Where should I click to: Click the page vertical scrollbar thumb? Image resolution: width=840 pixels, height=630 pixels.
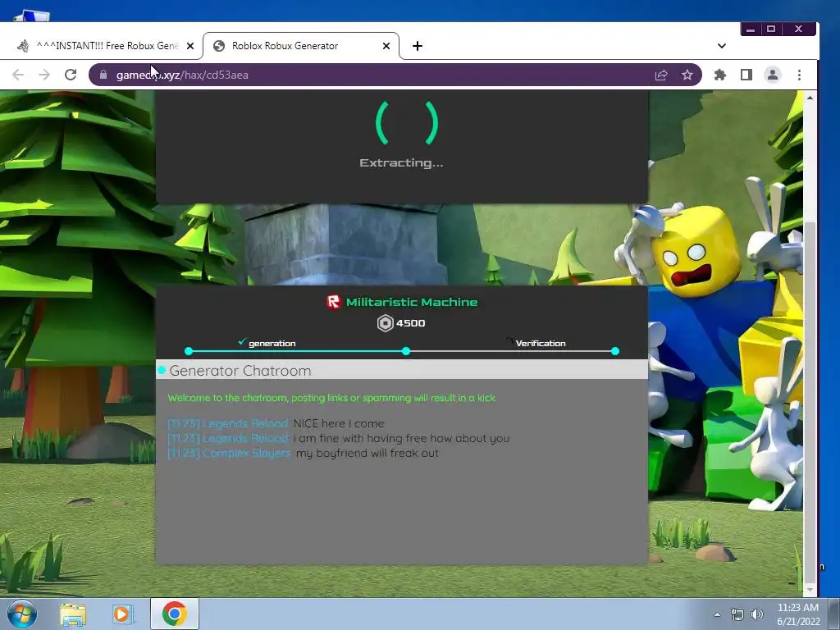[810, 402]
